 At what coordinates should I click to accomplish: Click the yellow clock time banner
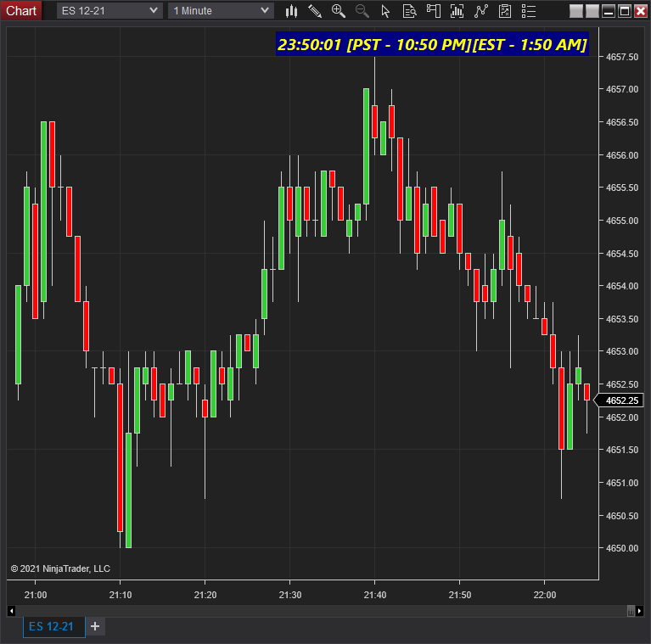(x=432, y=44)
